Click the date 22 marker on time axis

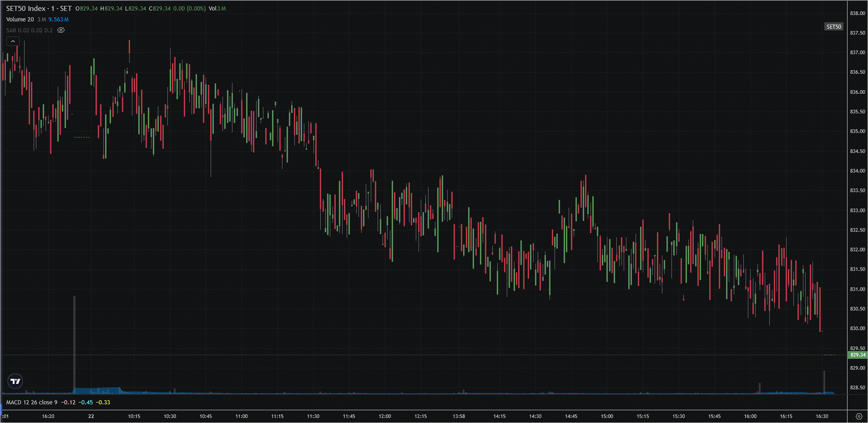tap(91, 416)
